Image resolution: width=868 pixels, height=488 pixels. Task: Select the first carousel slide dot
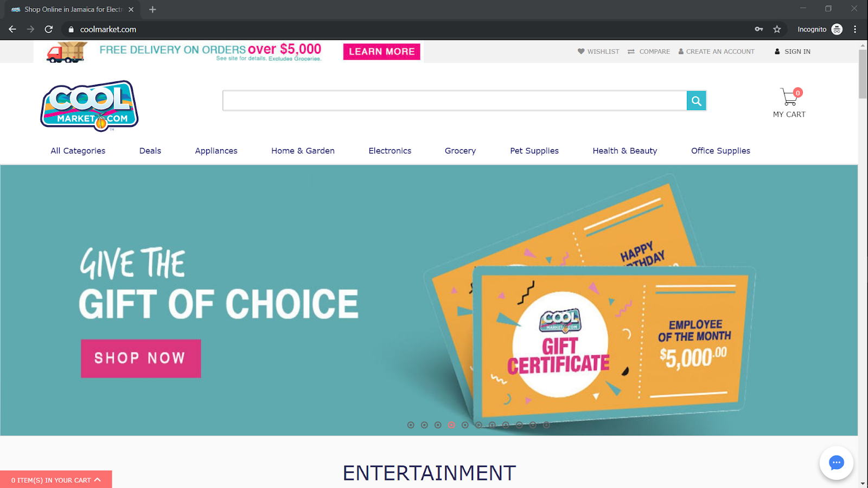(x=411, y=425)
